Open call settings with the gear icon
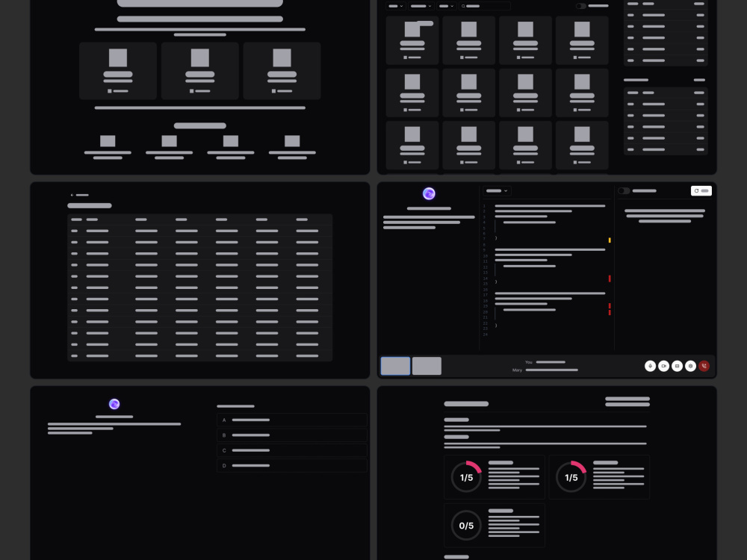This screenshot has width=747, height=560. pos(690,366)
